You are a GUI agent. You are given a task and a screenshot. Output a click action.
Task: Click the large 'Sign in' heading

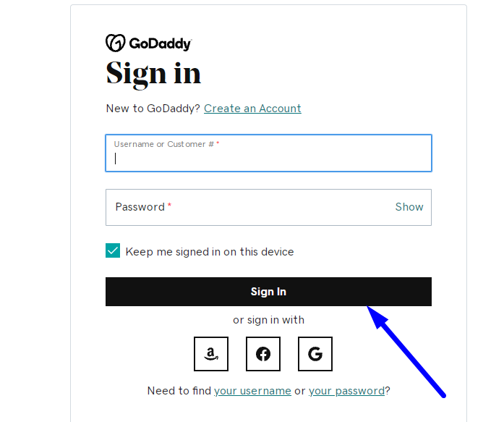click(153, 74)
